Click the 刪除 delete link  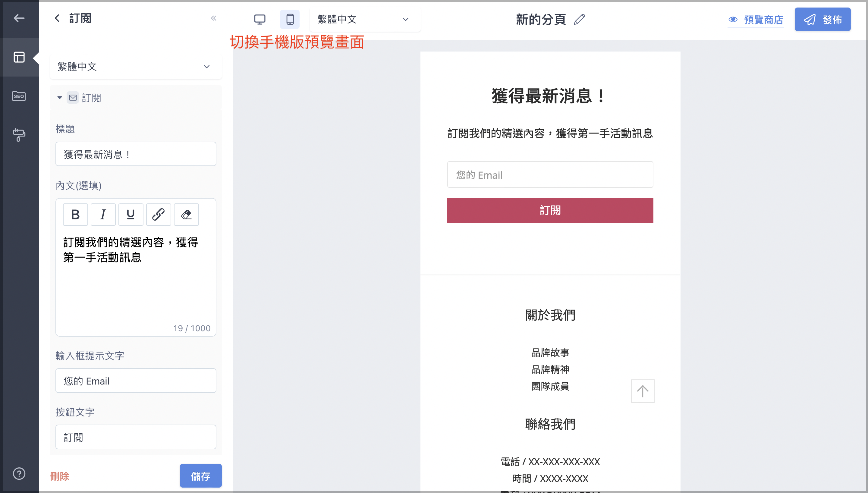(60, 476)
